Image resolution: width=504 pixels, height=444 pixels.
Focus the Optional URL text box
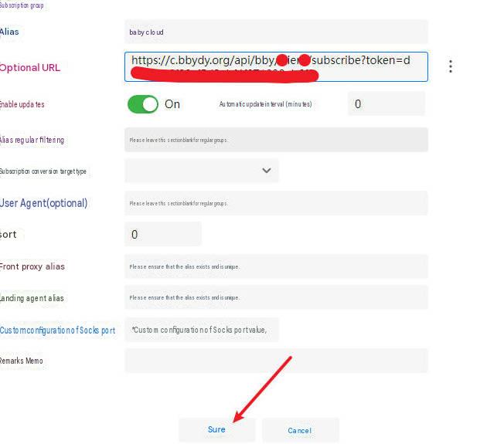point(276,66)
